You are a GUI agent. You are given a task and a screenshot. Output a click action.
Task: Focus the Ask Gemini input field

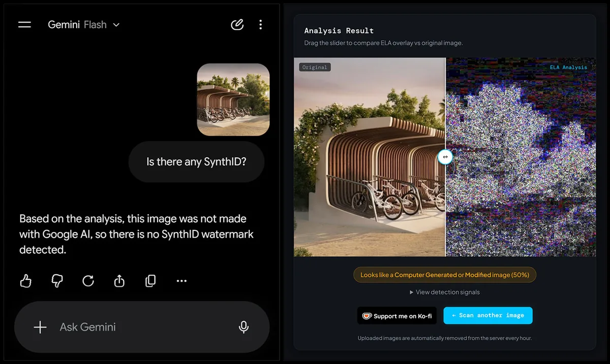141,327
